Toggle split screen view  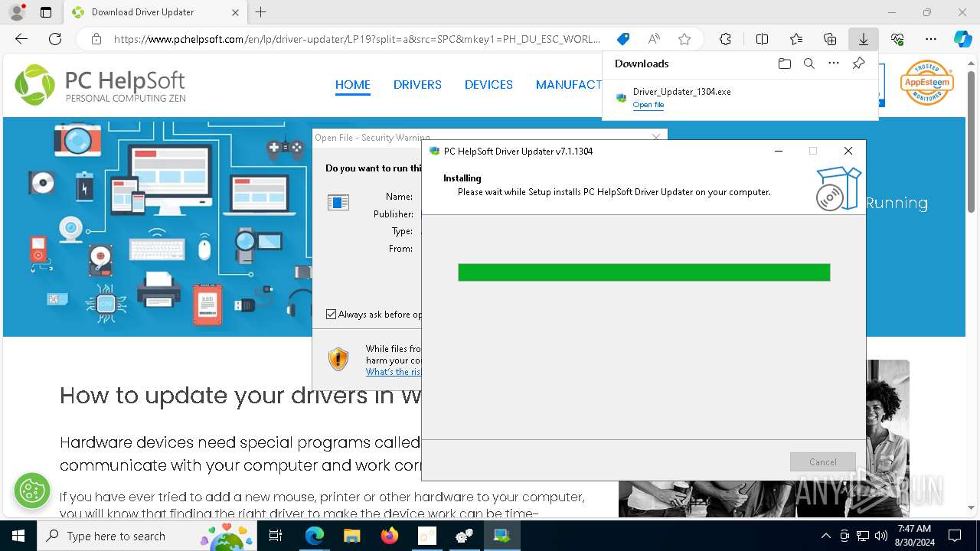click(762, 39)
